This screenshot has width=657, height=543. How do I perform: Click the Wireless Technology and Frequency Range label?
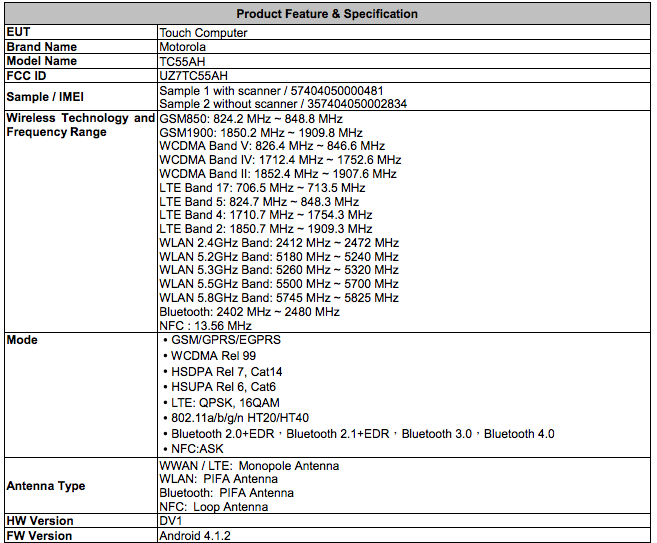80,125
